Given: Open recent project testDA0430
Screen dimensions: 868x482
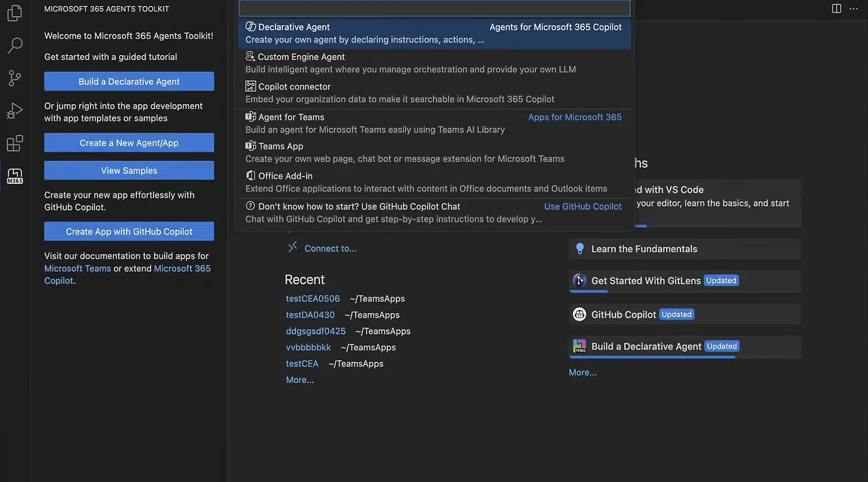Looking at the screenshot, I should coord(310,315).
